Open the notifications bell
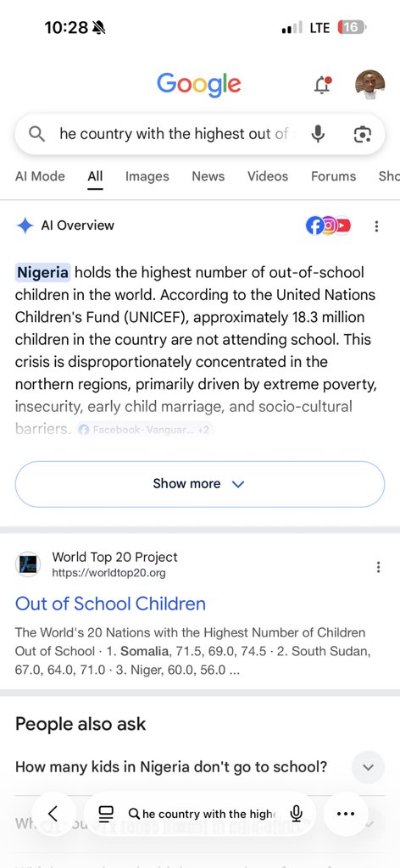 coord(323,85)
